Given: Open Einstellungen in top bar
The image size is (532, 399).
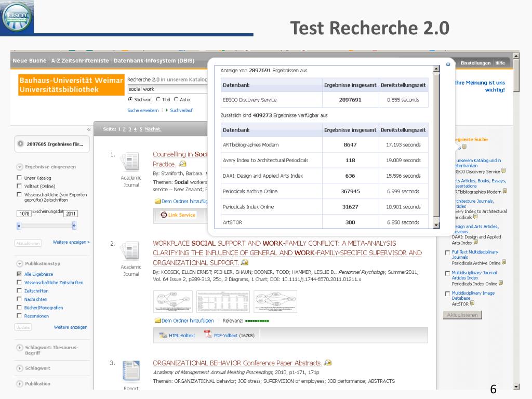Looking at the screenshot, I should tap(475, 63).
